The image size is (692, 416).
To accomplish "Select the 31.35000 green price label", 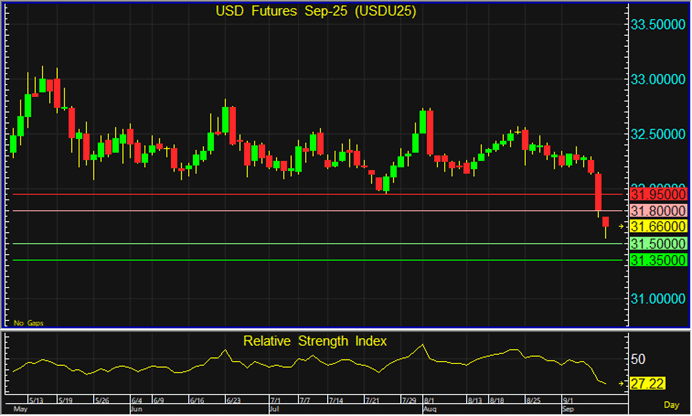I will pos(657,260).
